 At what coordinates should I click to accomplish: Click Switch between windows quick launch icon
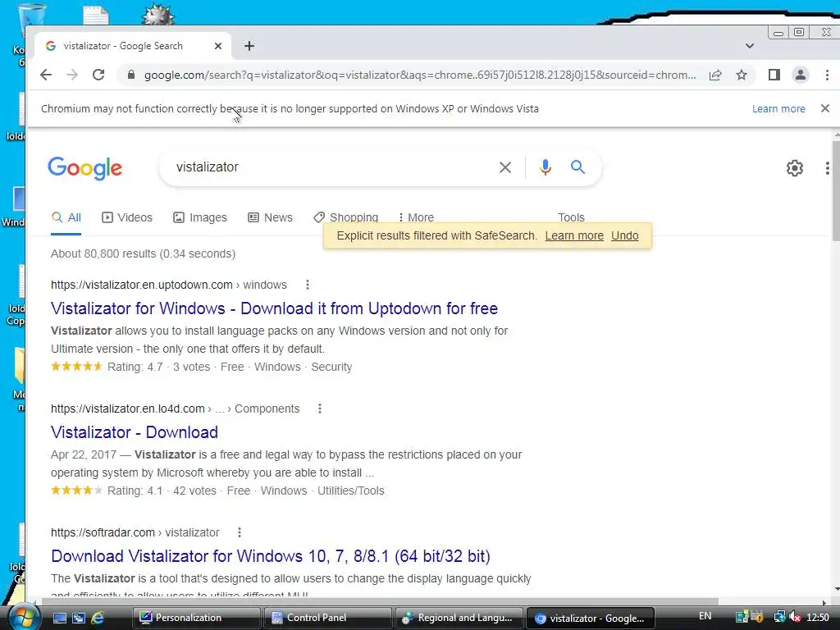pos(78,618)
